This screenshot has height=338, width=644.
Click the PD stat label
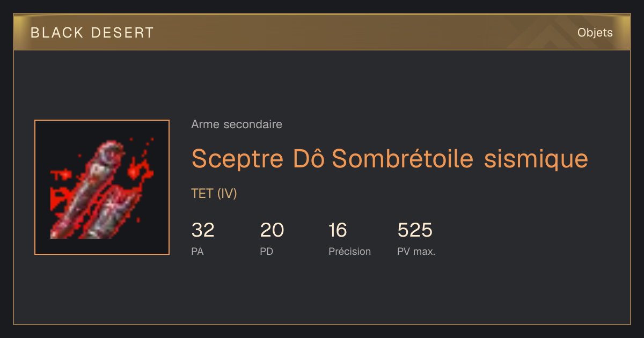pos(267,251)
